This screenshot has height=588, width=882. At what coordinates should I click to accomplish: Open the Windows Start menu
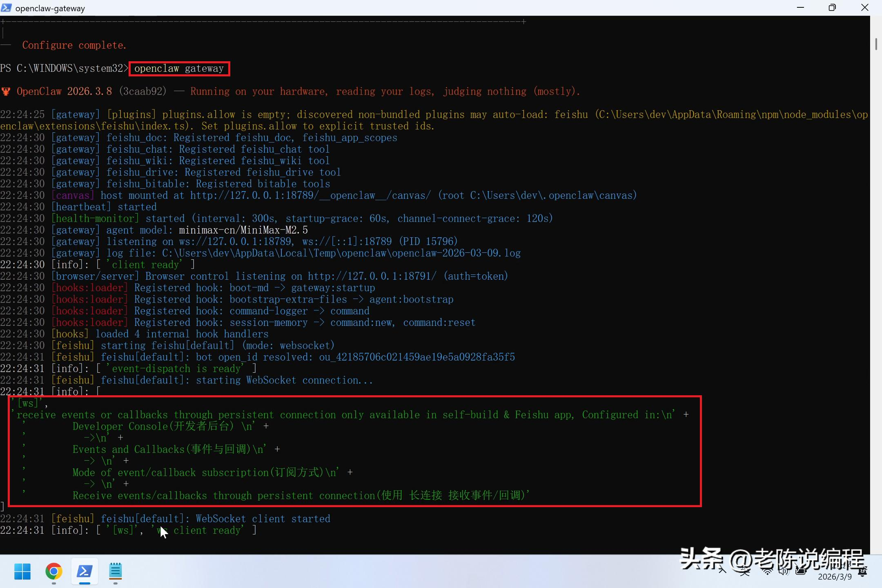22,571
